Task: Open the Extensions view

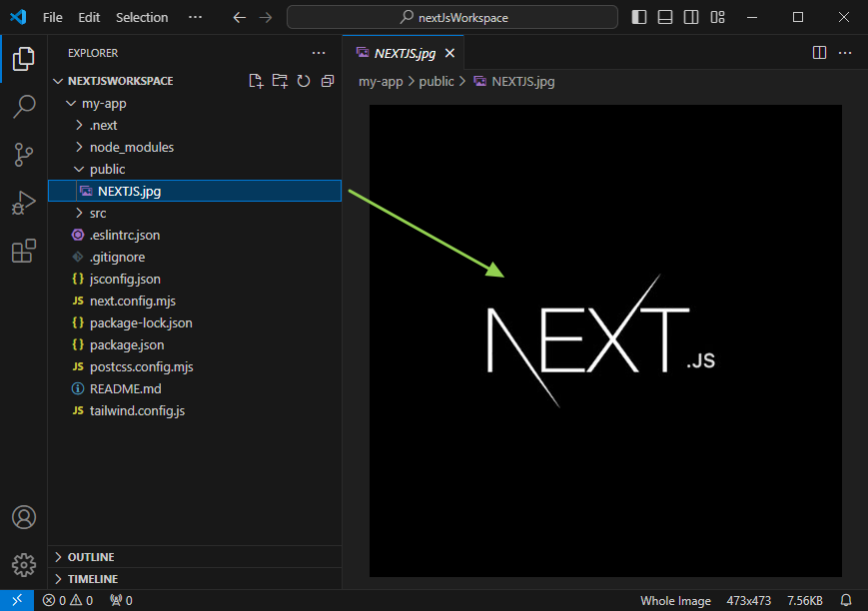Action: point(23,251)
